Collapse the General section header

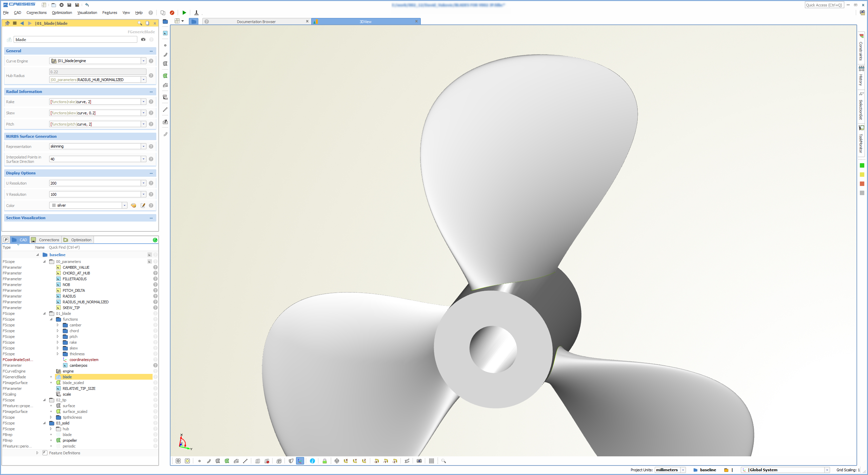coord(80,51)
